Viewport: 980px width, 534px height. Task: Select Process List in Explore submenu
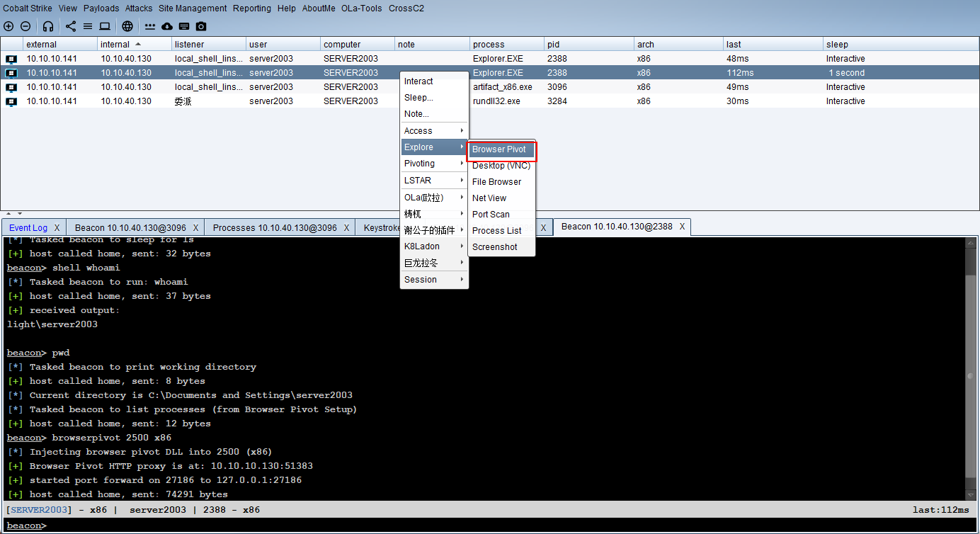tap(501, 231)
